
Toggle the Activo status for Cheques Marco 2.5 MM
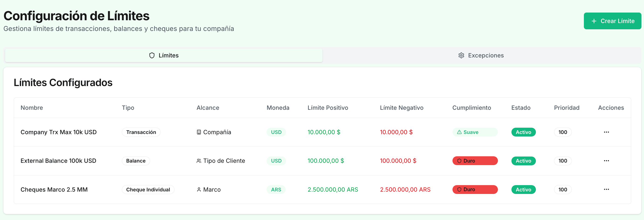pos(524,190)
